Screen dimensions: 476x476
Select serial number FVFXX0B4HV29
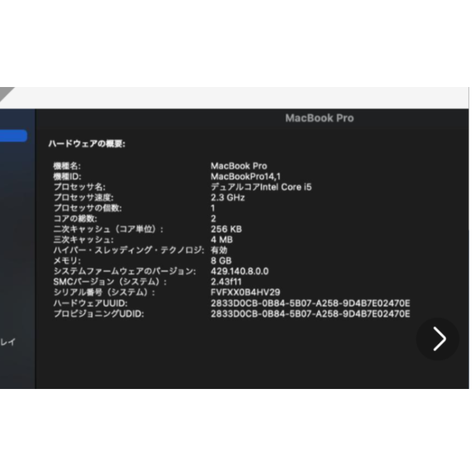point(245,292)
